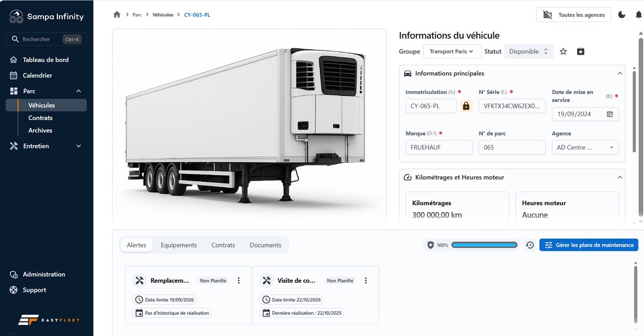Click the Toutes les agences button
Screen dimensions: 644x336
pos(574,15)
